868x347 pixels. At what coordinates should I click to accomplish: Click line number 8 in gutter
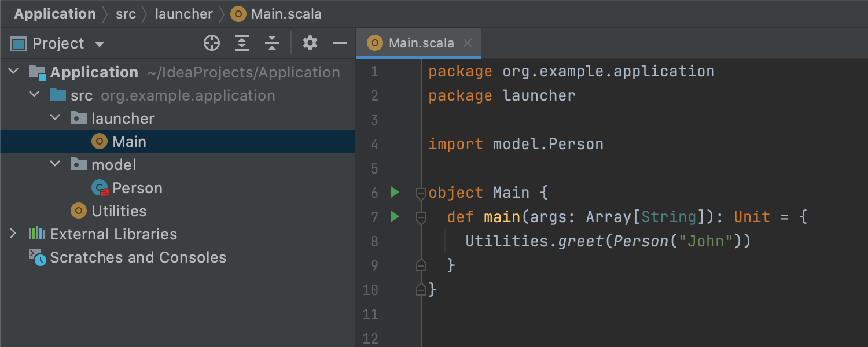374,241
